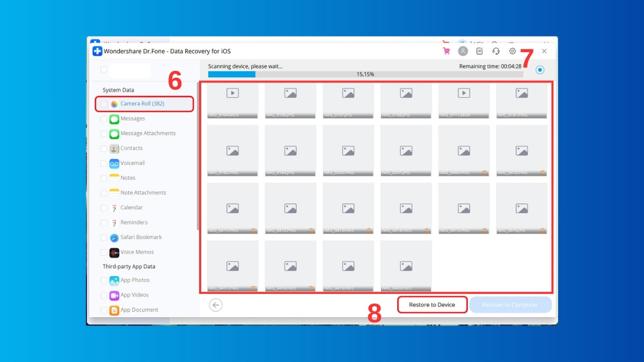This screenshot has width=644, height=362.
Task: Select Camera Roll (382) category
Action: [144, 104]
